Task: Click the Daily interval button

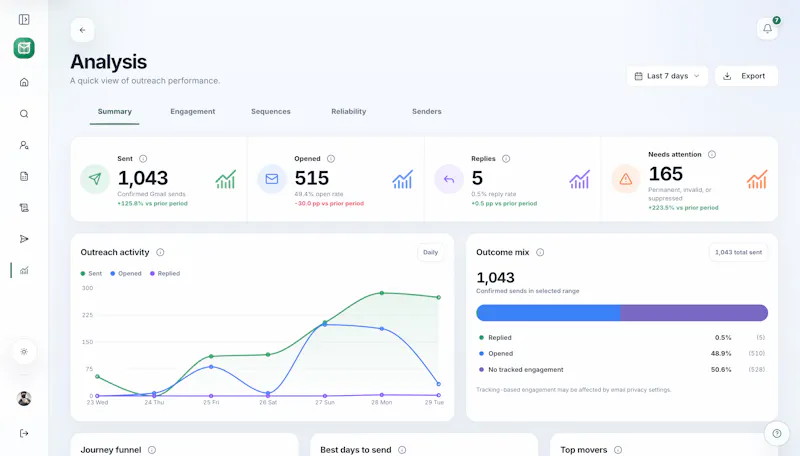Action: click(x=430, y=252)
